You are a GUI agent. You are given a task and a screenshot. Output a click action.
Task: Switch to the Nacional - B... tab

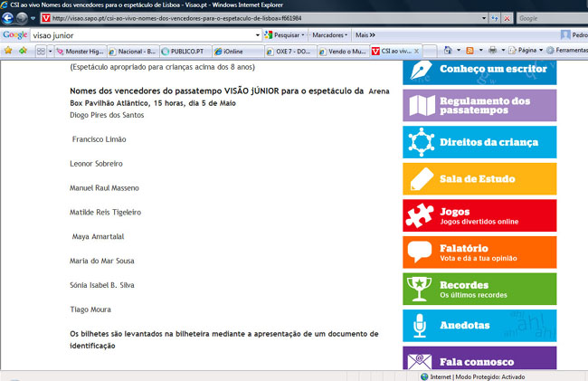pos(133,52)
